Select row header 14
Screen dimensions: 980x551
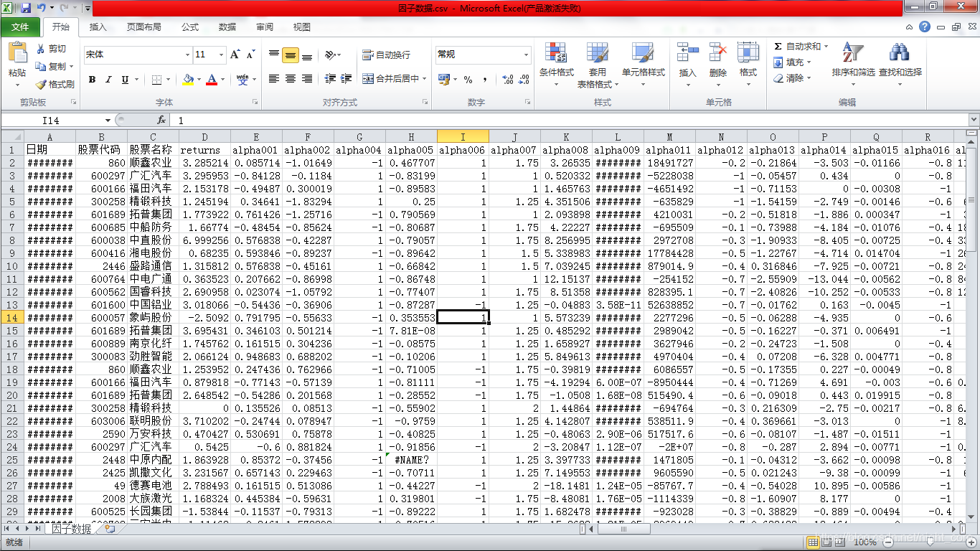[x=12, y=317]
